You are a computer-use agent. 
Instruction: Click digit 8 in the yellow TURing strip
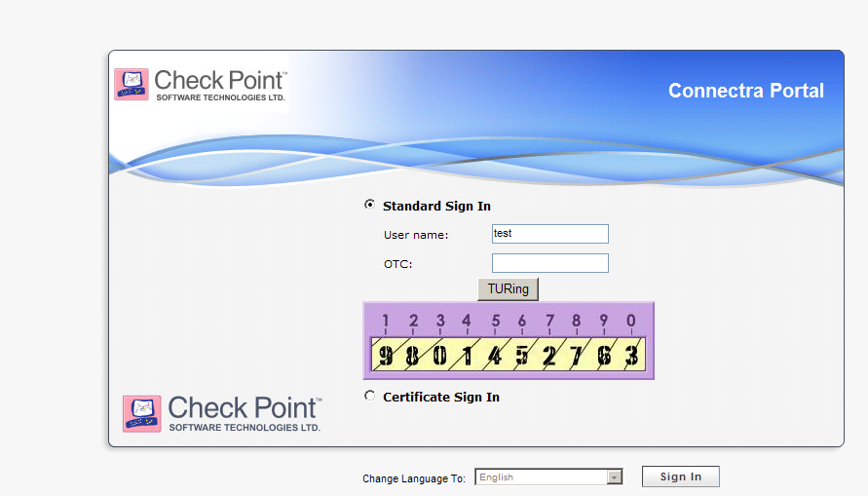click(412, 356)
